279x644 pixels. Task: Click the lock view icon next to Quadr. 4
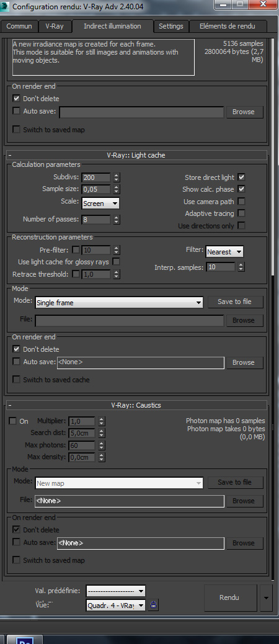point(153,604)
